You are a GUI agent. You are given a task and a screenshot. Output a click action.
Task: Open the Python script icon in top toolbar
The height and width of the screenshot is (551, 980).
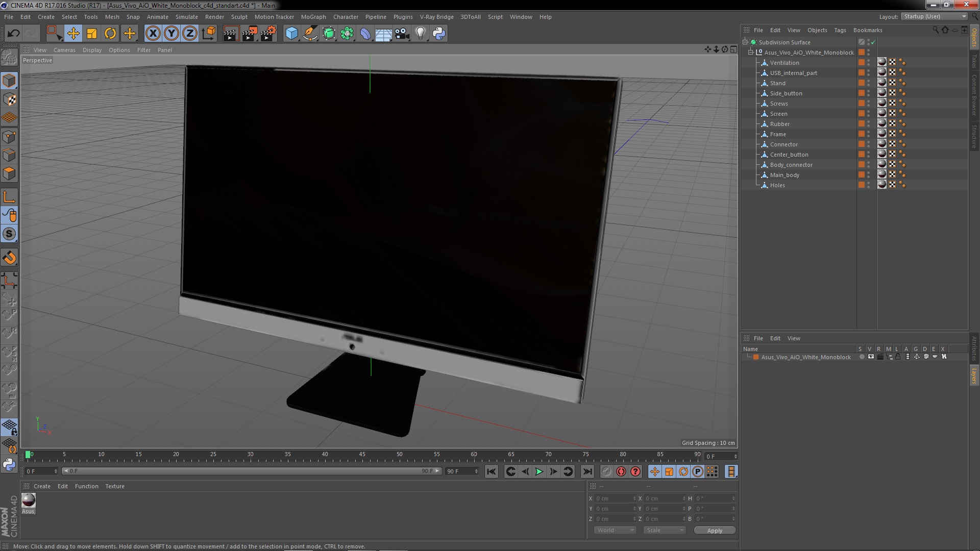click(x=439, y=34)
